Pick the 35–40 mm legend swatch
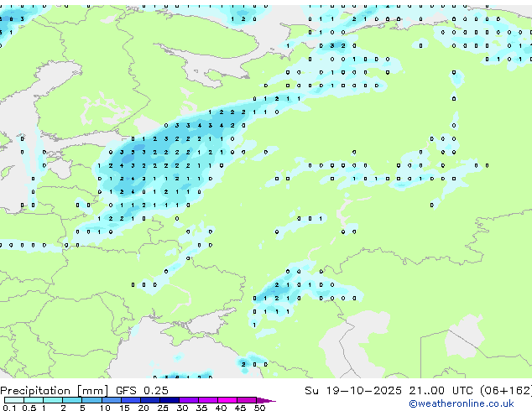This screenshot has width=532, height=411. pos(207,400)
